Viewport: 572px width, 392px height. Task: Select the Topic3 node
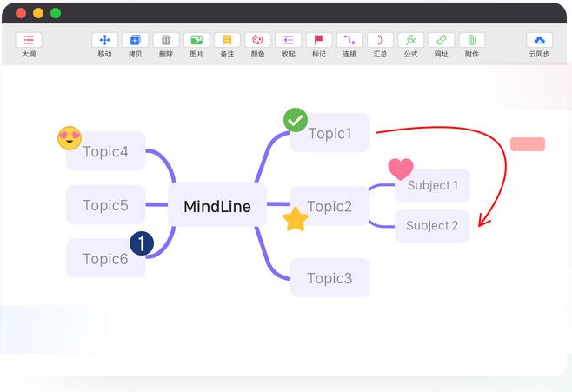click(329, 278)
